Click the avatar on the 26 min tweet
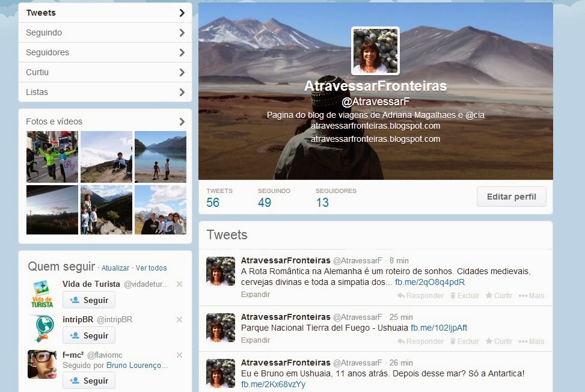 pos(221,373)
